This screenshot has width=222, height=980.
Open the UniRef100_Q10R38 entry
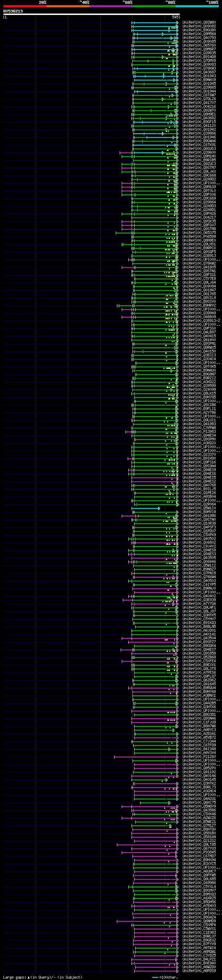[x=199, y=524]
